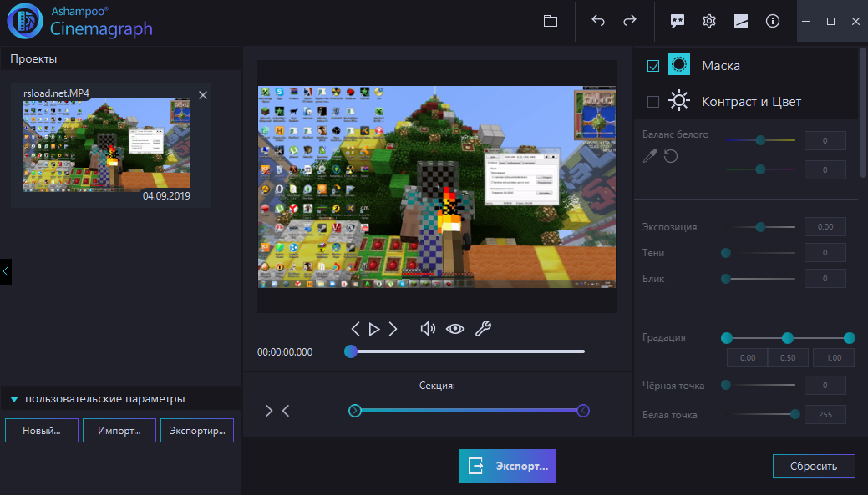Click the Блик slider handle
The image size is (868, 495).
(x=726, y=279)
